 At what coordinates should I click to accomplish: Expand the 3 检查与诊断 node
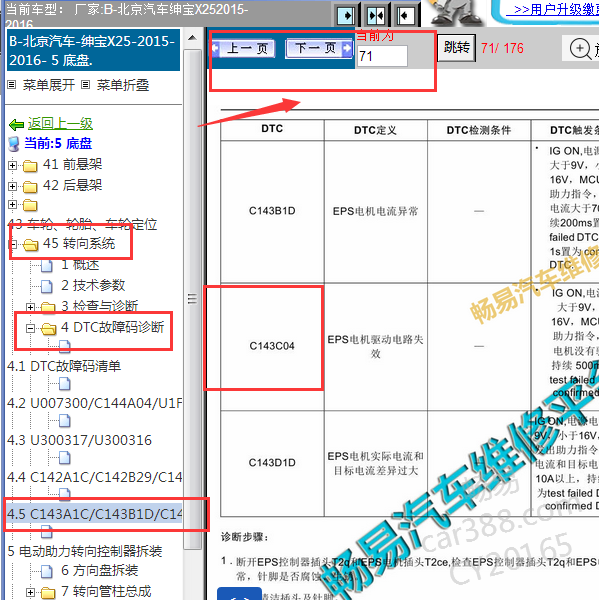(30, 307)
